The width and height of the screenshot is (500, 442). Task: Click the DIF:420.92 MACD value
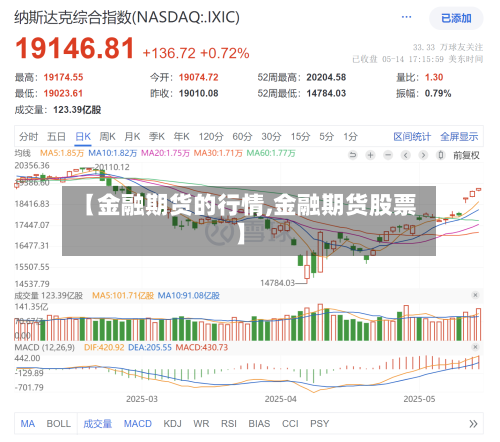[104, 347]
